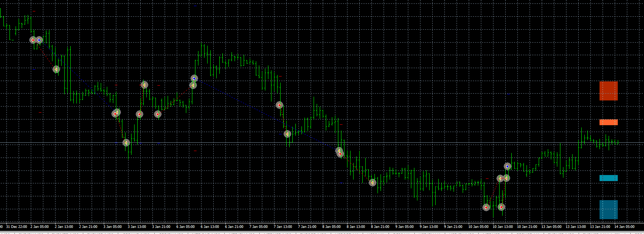Click the '2 Jan 21:00' time label
The image size is (644, 234).
click(88, 227)
